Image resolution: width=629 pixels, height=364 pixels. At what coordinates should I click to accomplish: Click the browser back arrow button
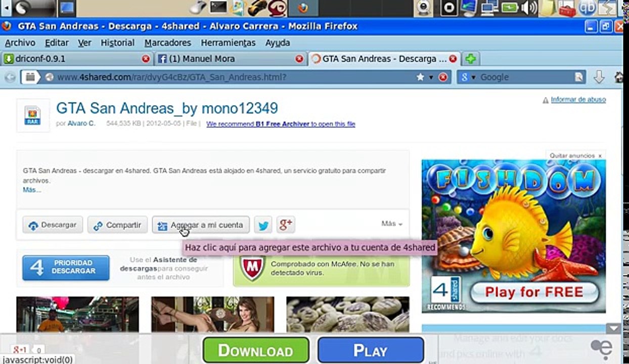click(x=10, y=77)
